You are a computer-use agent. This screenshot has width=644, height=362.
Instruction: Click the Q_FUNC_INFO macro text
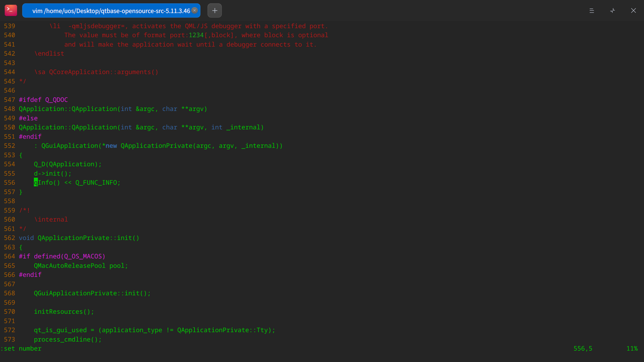tap(96, 183)
